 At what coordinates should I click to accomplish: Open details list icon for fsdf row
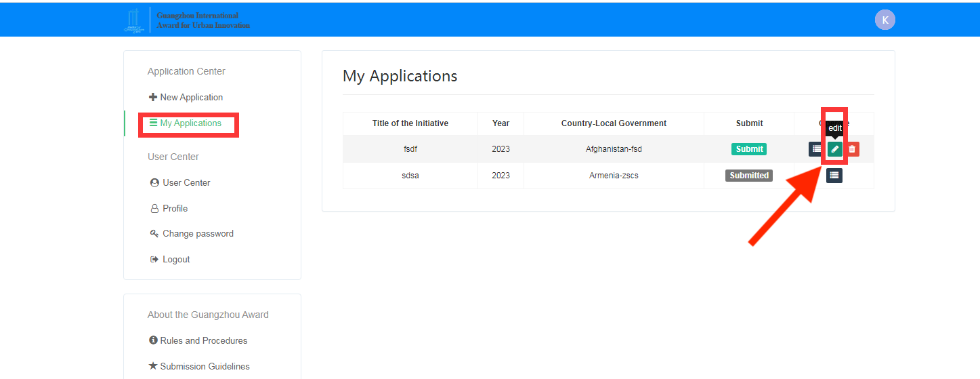pos(816,149)
